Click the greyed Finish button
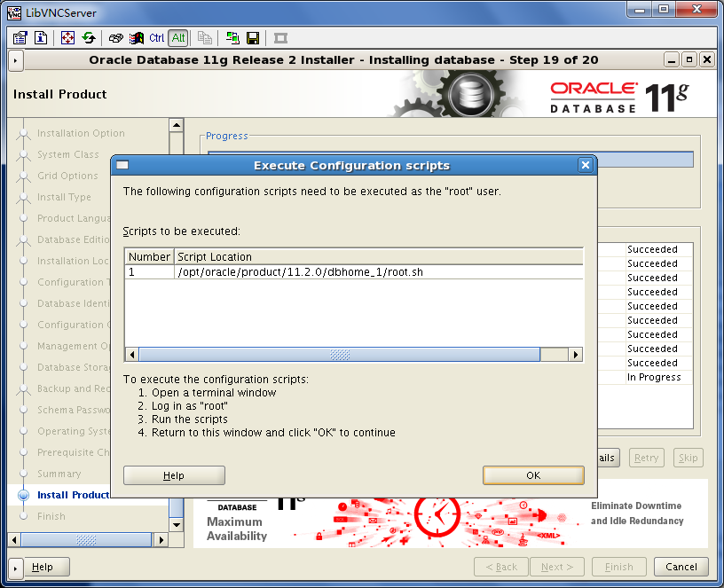Screen dimensions: 724x588 [x=618, y=567]
